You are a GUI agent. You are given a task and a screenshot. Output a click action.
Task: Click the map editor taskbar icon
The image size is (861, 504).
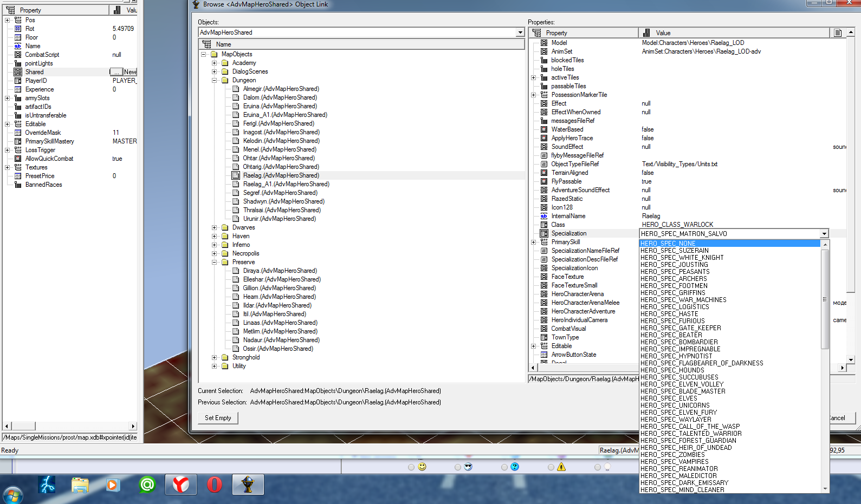tap(248, 485)
